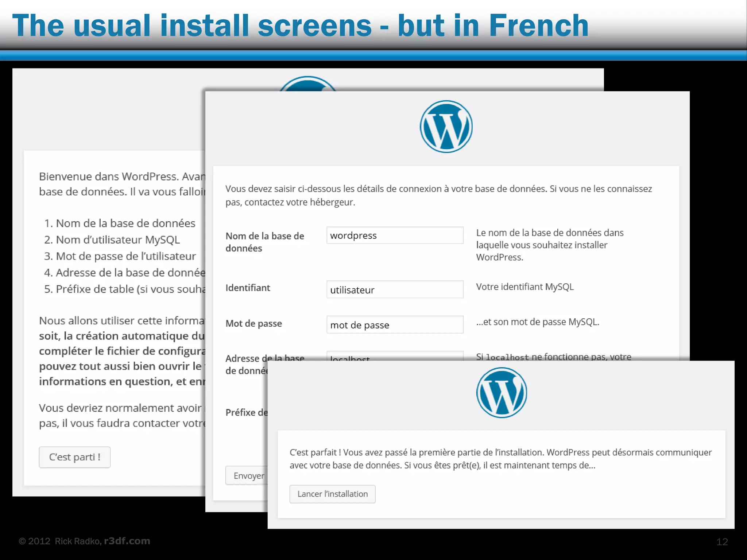Click the 'Le nom de la base de données dans' help text
Image resolution: width=747 pixels, height=560 pixels.
tap(550, 245)
